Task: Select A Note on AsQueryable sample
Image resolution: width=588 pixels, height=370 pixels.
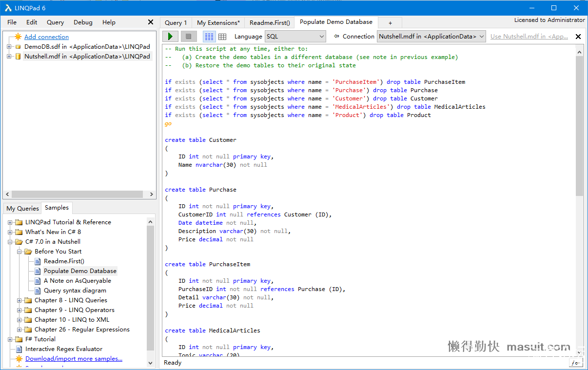Action: [78, 281]
